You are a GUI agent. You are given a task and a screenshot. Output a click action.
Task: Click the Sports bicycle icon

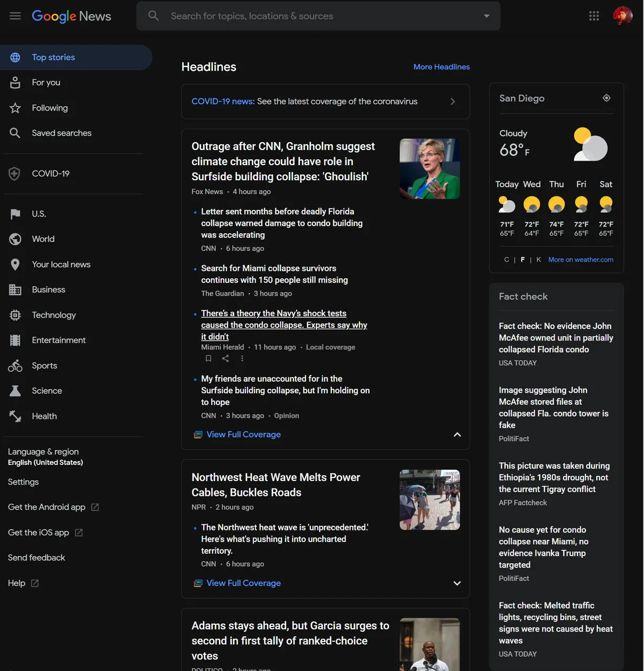(x=15, y=365)
